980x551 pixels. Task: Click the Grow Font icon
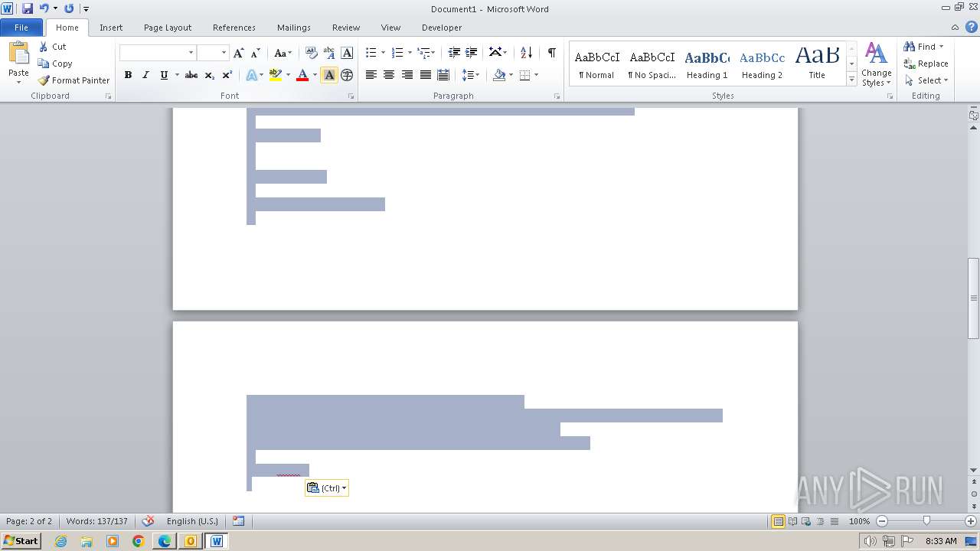pyautogui.click(x=239, y=53)
